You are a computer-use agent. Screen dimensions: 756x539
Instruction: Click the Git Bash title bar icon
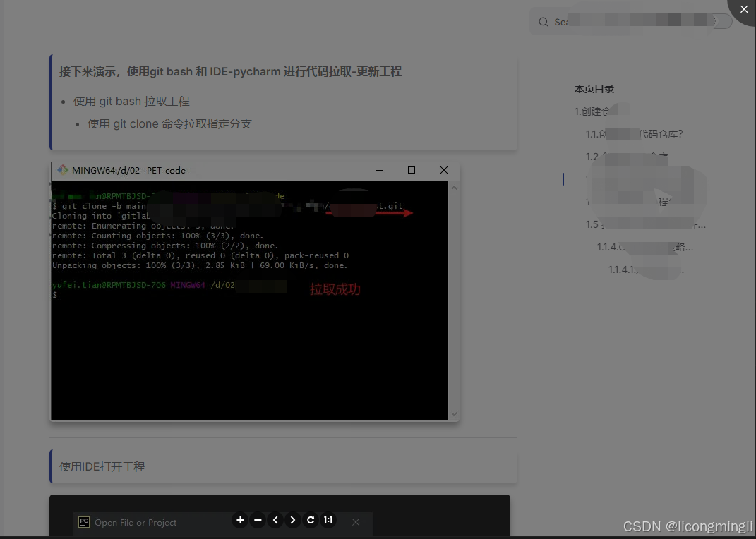point(63,170)
